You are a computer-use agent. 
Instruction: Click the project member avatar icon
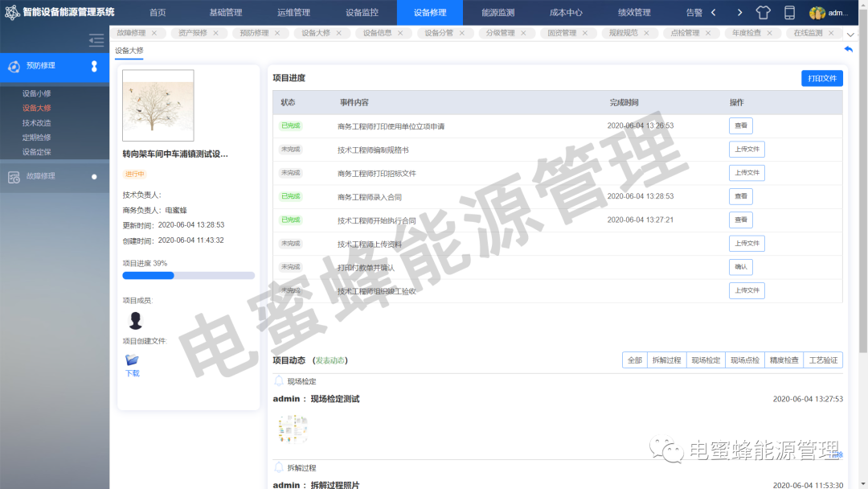pos(136,320)
